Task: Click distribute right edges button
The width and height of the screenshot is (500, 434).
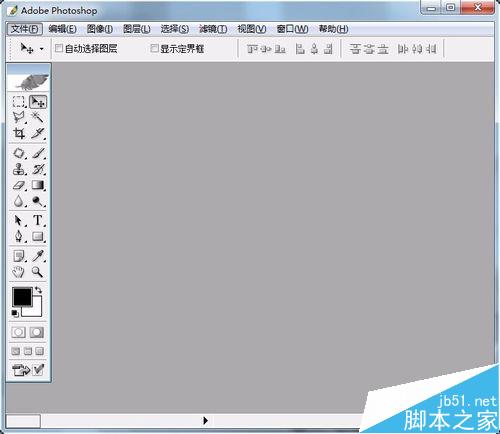Action: click(x=431, y=49)
